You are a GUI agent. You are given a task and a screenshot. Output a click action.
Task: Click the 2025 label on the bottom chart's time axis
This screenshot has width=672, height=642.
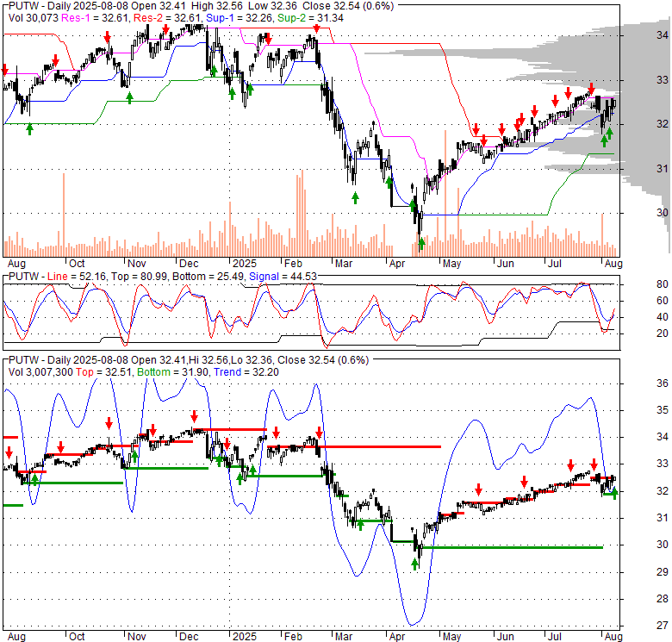(x=245, y=637)
